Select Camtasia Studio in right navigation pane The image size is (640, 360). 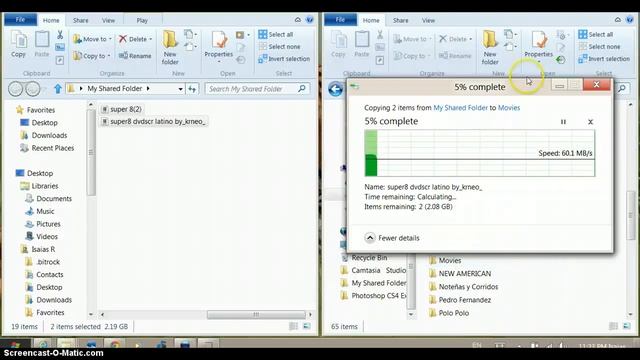pos(373,271)
